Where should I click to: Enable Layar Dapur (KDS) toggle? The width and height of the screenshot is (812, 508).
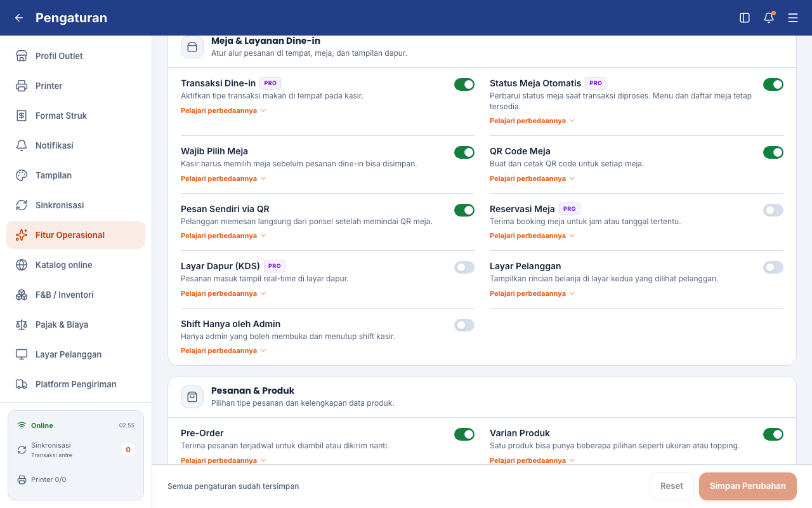click(x=464, y=267)
